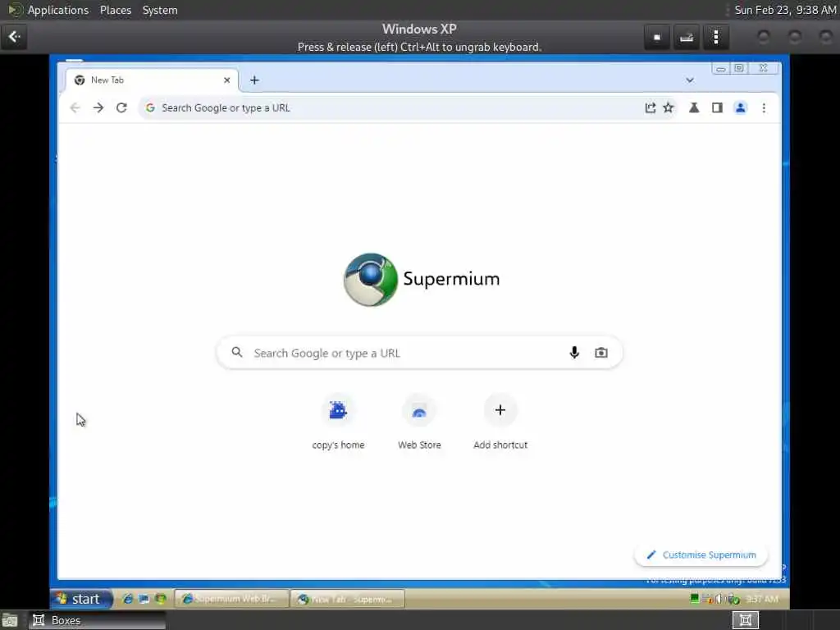This screenshot has height=630, width=840.
Task: Open a new tab with the plus
Action: [254, 80]
